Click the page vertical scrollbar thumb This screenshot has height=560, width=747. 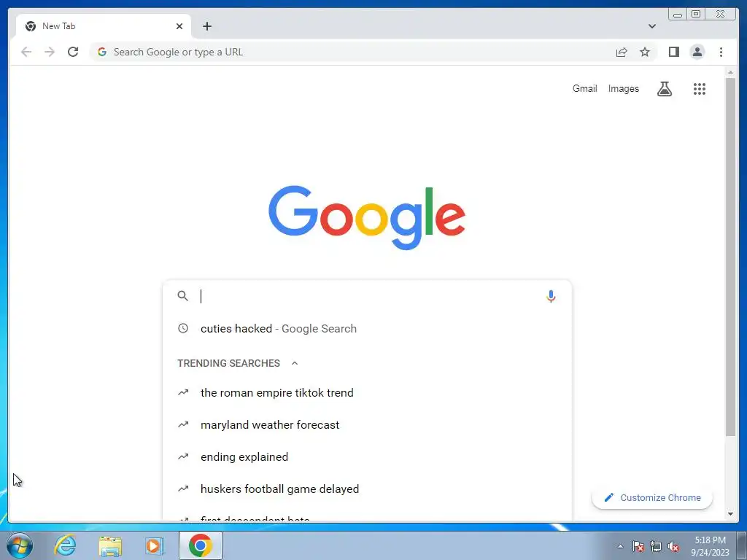coord(730,256)
